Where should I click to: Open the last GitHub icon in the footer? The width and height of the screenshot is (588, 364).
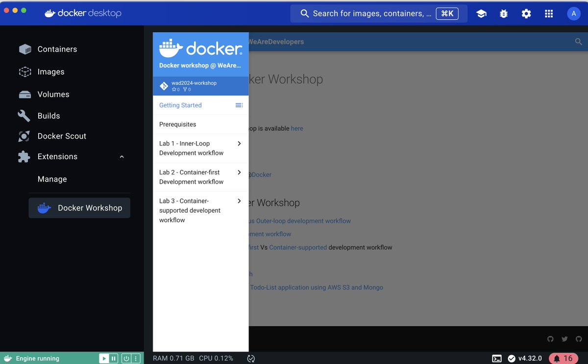point(579,339)
